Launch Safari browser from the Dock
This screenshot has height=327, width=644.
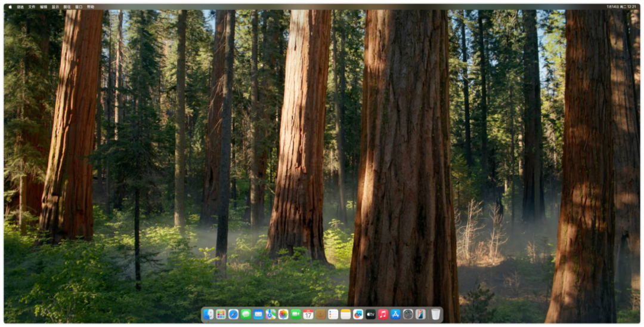(233, 314)
